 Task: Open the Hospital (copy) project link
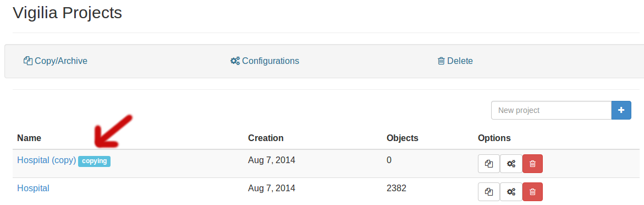[46, 160]
